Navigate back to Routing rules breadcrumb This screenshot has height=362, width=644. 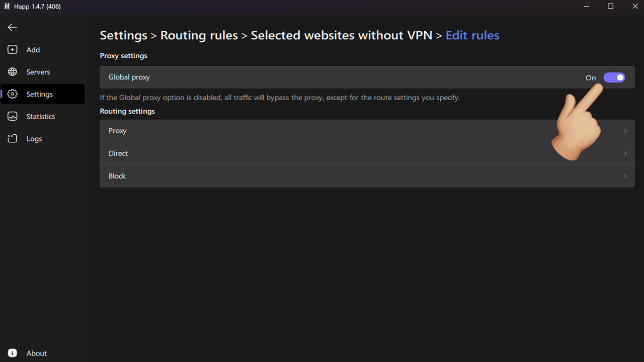[x=199, y=35]
